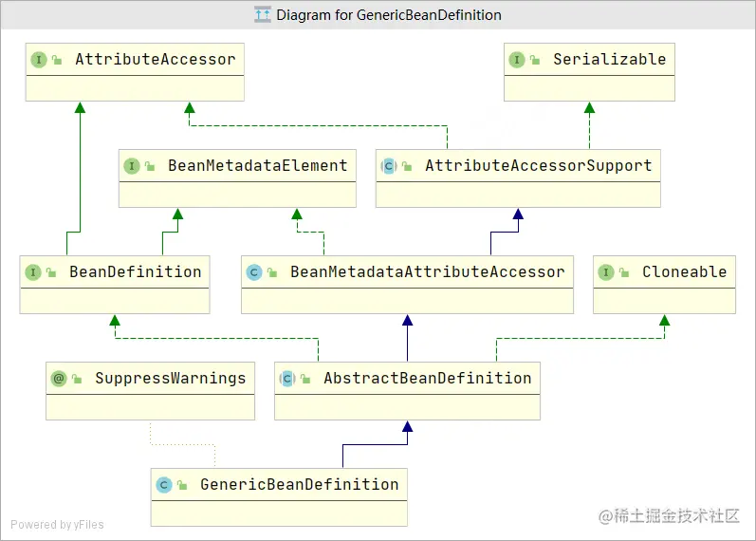756x541 pixels.
Task: Click the visibility lock icon next to Serializable
Action: (535, 61)
